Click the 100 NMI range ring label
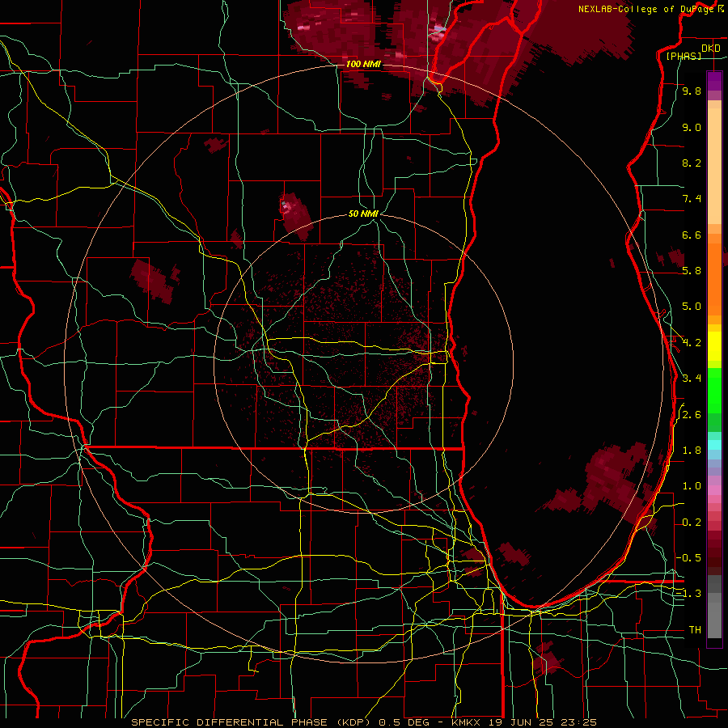This screenshot has height=728, width=728. coord(363,64)
